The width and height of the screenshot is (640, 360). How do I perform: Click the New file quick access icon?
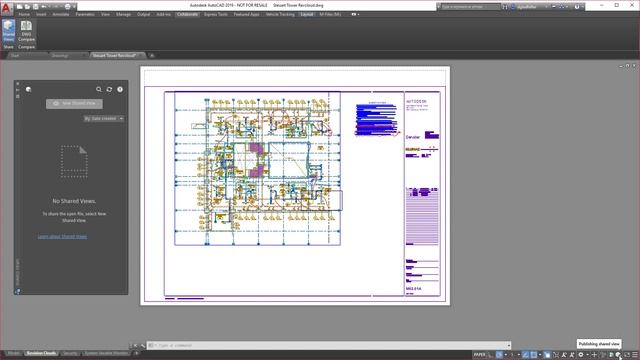19,7
